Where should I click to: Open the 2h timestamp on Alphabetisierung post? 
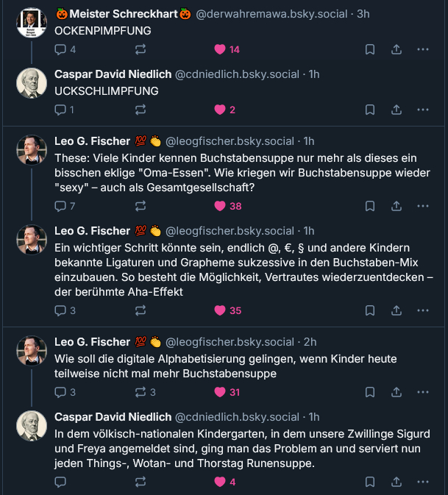tap(310, 342)
